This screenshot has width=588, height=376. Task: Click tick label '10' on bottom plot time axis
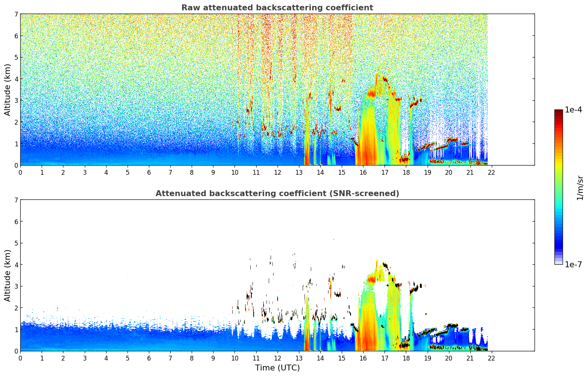pos(234,358)
